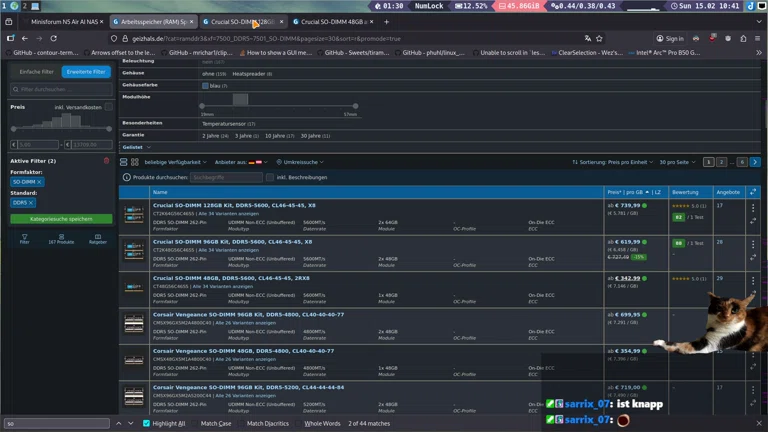Click the Modulhöhe range slider track
This screenshot has width=768, height=432.
point(278,106)
